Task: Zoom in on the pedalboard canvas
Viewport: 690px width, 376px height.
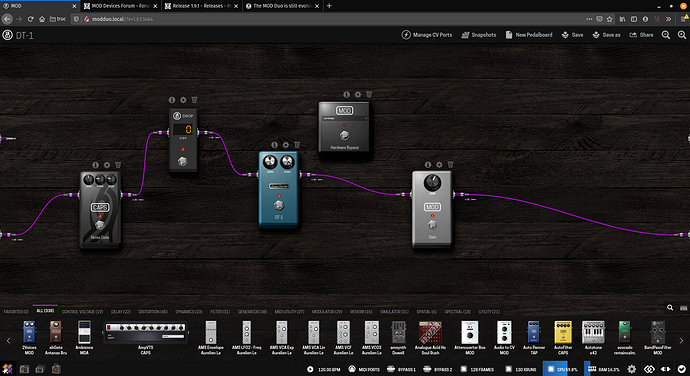Action: 682,35
